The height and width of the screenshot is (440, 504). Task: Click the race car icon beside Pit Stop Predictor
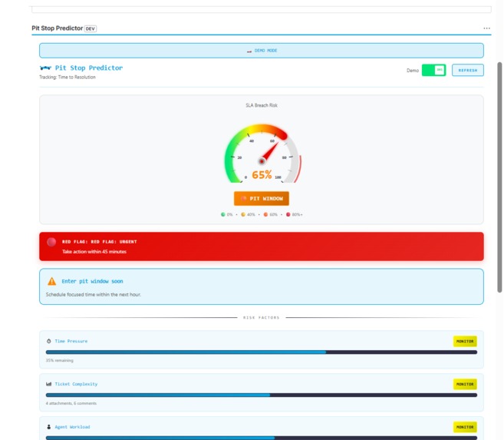point(45,68)
